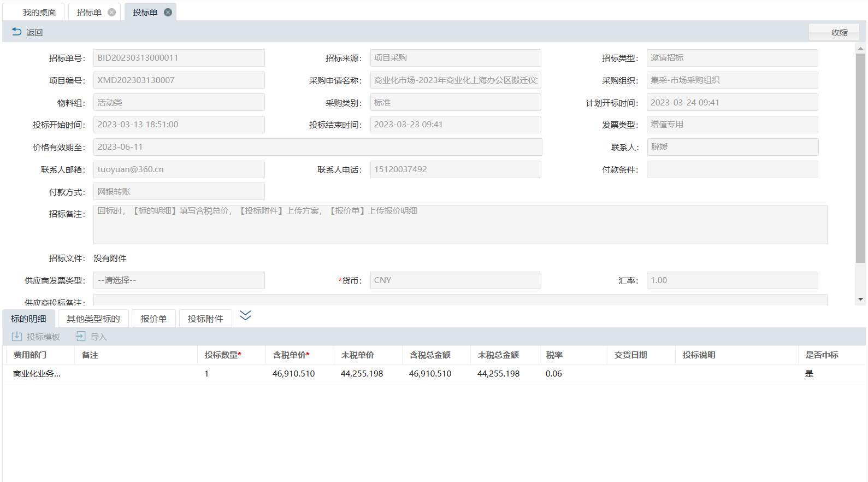This screenshot has height=482, width=868.
Task: Open the 供应商发票类型 dropdown
Action: 179,280
